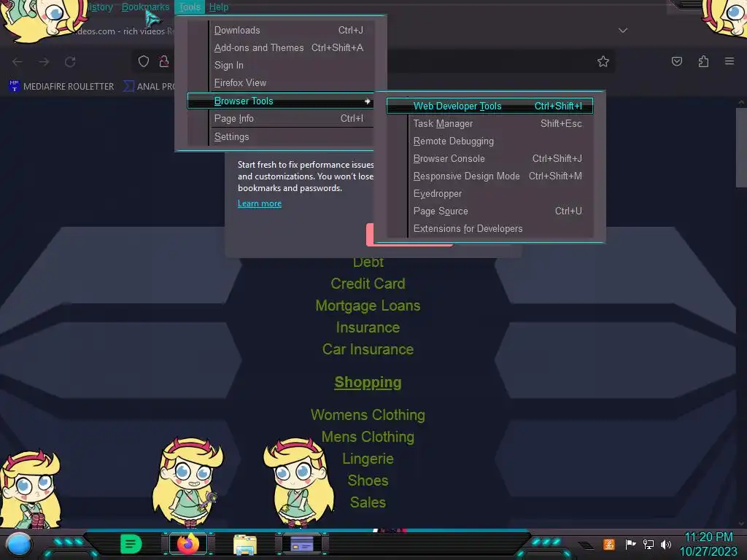Expand the list all tabs chevron
This screenshot has width=747, height=560.
coord(623,31)
